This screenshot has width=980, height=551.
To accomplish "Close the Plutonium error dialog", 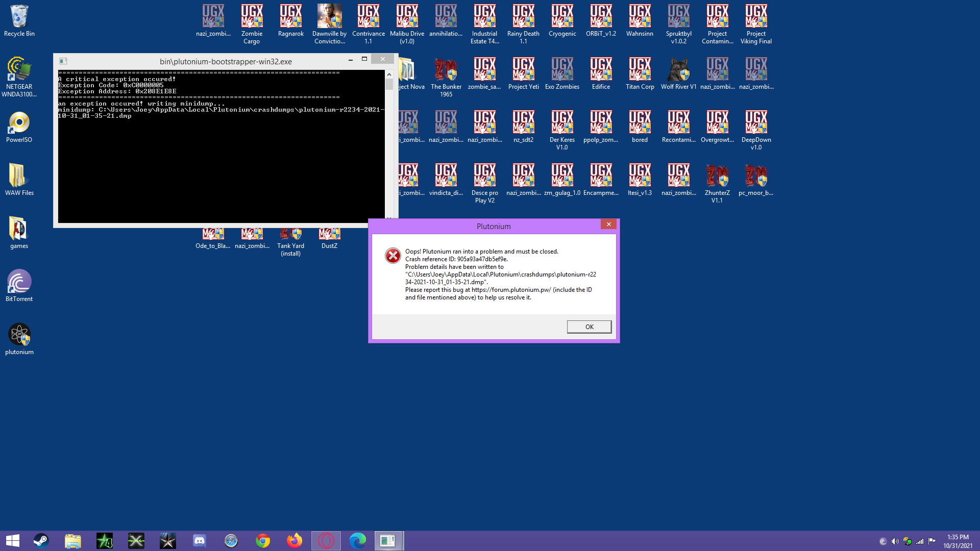I will [608, 224].
